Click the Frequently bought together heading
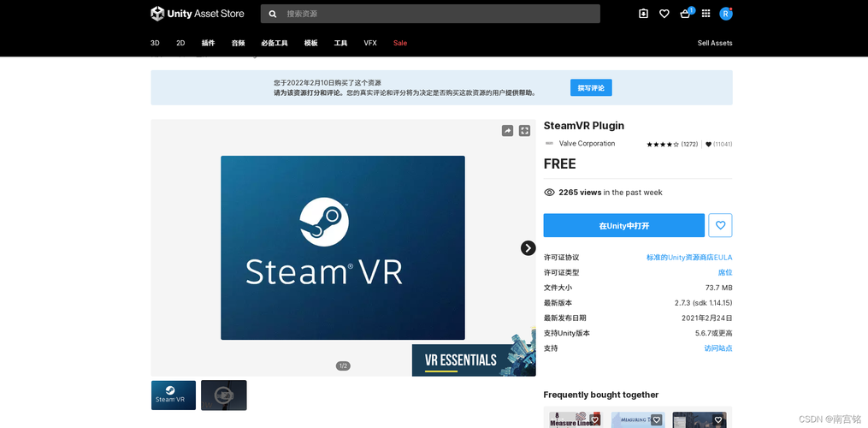Screen dimensions: 868x428 pyautogui.click(x=600, y=395)
